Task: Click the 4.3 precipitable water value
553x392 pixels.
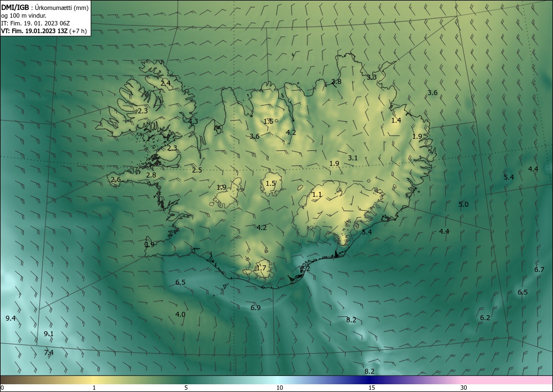Action: (x=193, y=121)
